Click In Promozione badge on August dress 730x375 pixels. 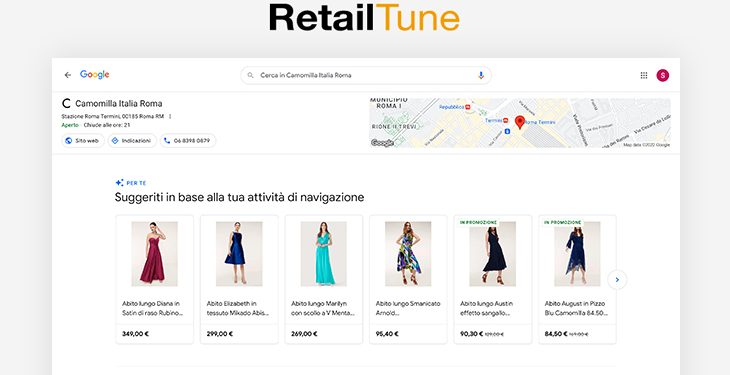click(x=563, y=223)
